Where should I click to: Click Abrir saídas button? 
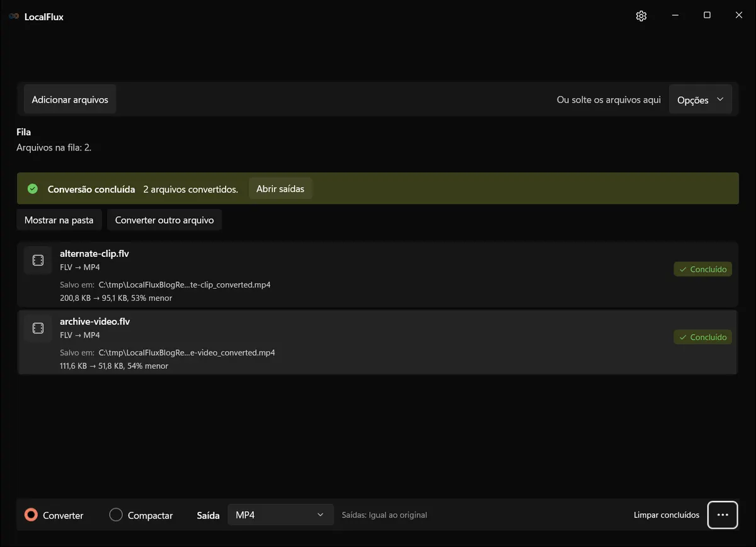280,189
